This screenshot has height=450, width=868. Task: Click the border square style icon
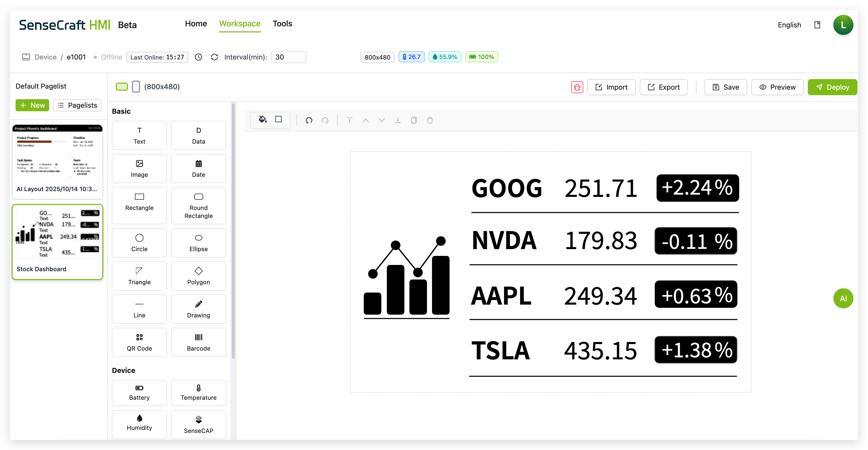pos(278,120)
